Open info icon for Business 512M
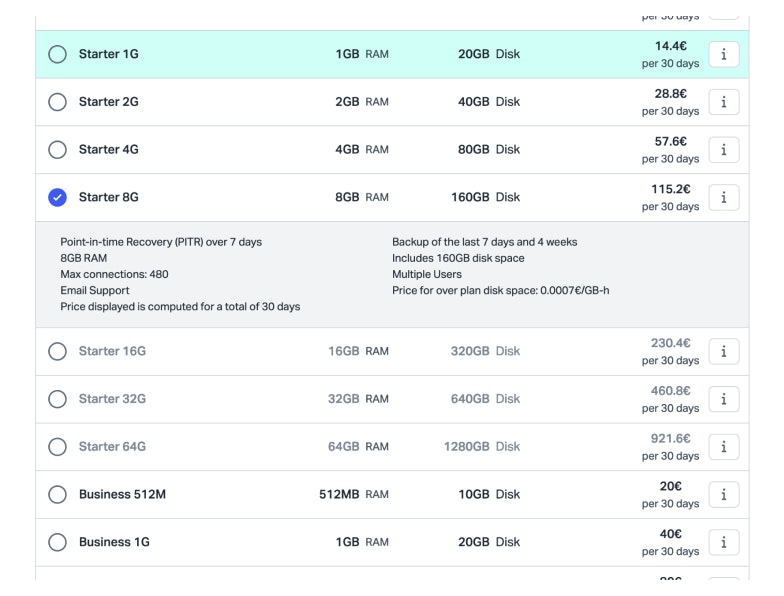 point(723,494)
